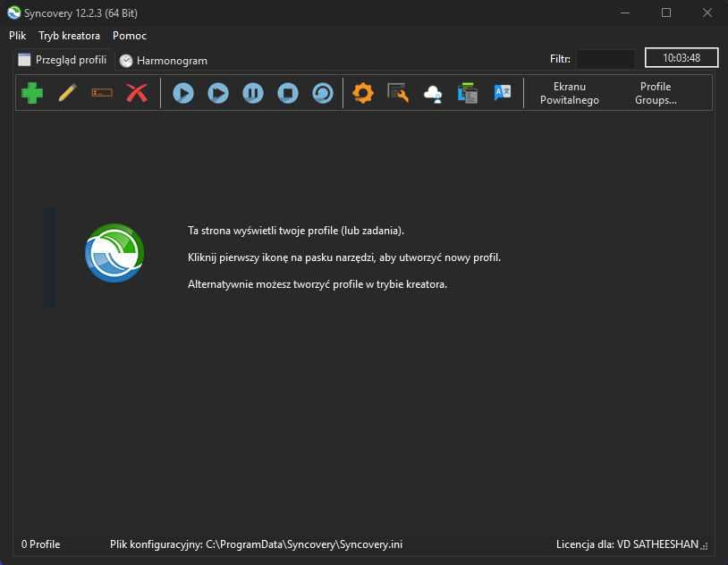Screen dimensions: 728x565
Task: Switch to the Przegląd profili tab
Action: point(63,60)
